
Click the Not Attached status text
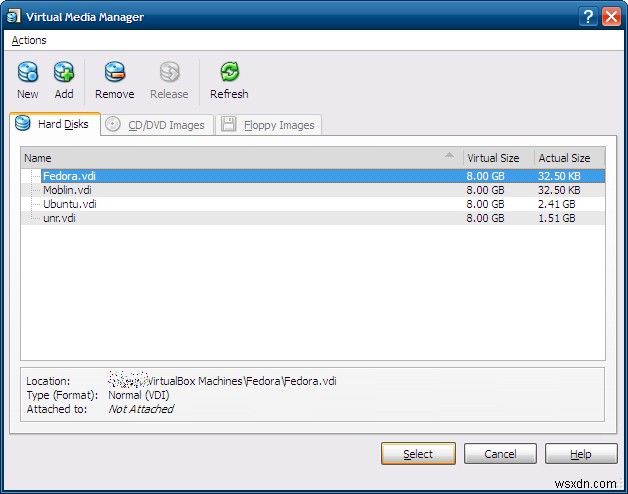(x=141, y=409)
